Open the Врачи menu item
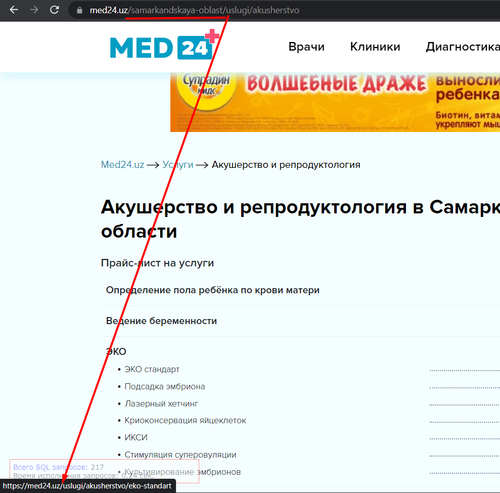Screen dimensions: 500x493 [x=306, y=47]
